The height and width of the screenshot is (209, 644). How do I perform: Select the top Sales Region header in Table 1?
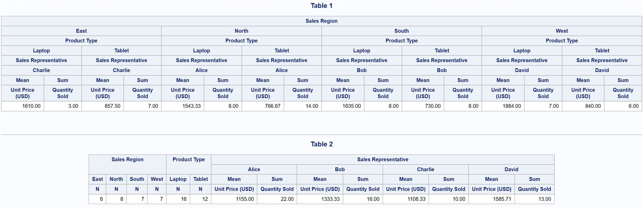click(x=321, y=21)
